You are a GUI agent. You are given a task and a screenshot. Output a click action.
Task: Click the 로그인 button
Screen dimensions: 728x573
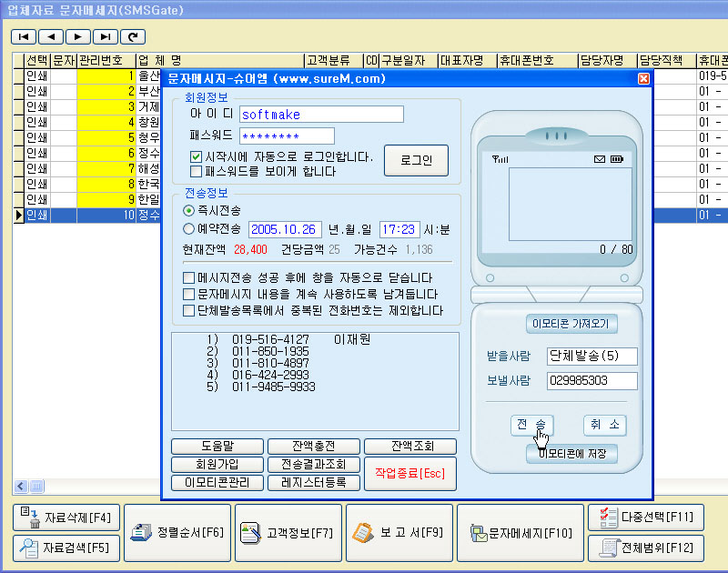(x=417, y=161)
